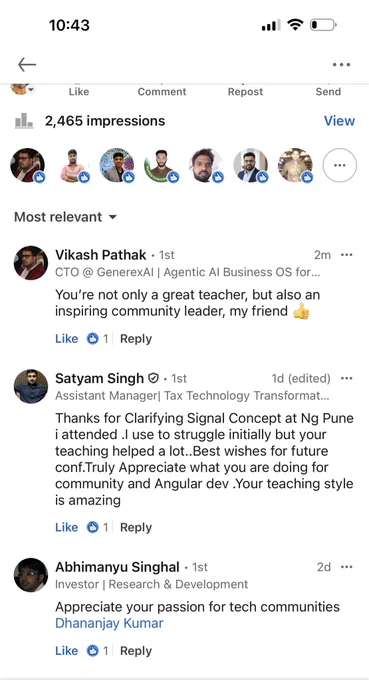Expand the Most relevant sort dropdown
This screenshot has width=369, height=680.
pos(65,217)
